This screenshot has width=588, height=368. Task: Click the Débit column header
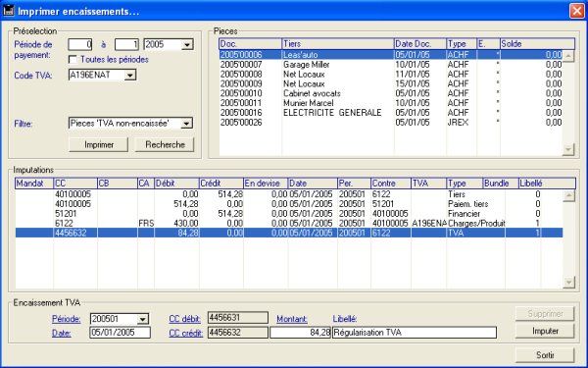(176, 184)
